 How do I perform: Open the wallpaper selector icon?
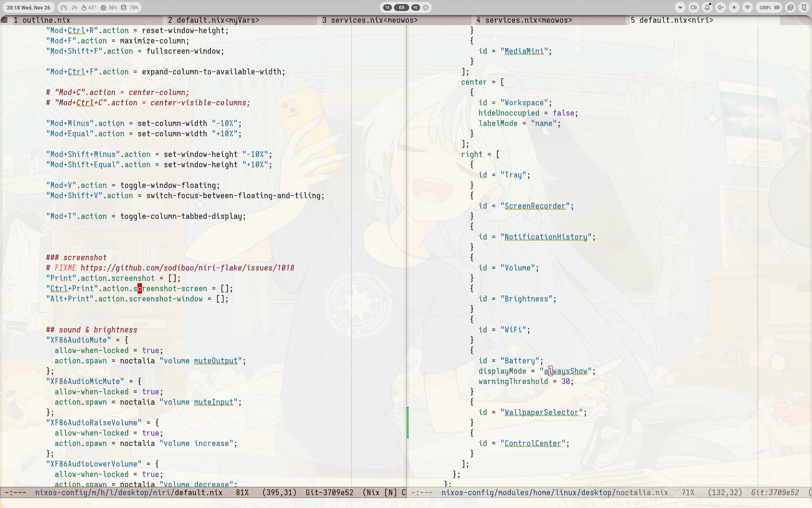tap(790, 7)
